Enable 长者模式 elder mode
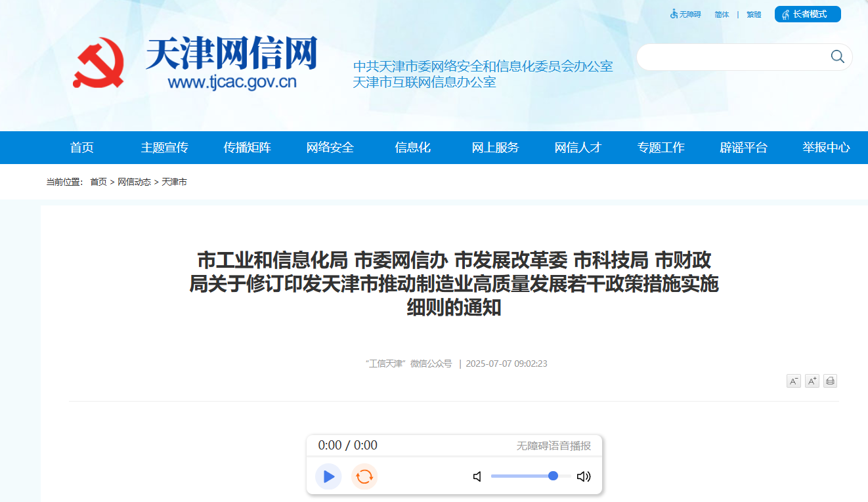 808,14
